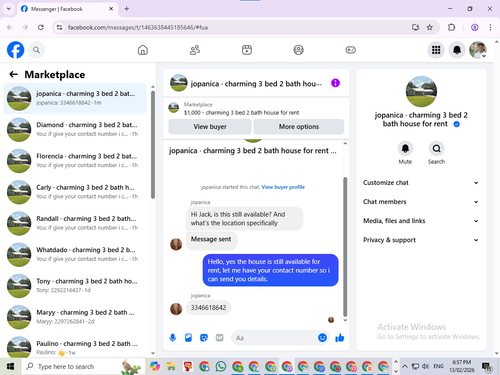Open a new browser tab
Viewport: 500px width, 375px height.
pyautogui.click(x=127, y=9)
